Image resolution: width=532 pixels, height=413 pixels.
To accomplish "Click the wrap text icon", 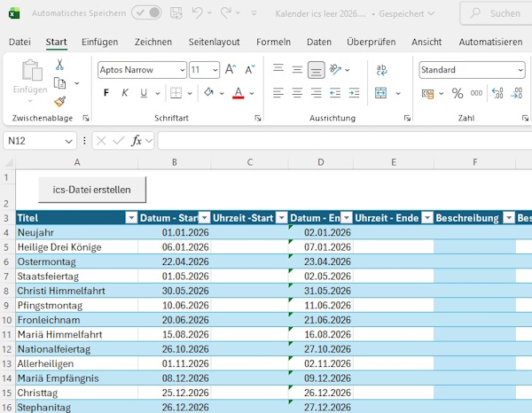I will pos(381,70).
